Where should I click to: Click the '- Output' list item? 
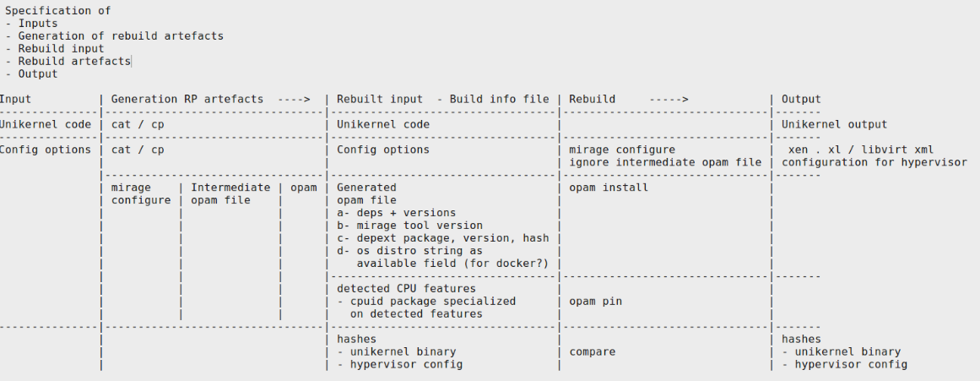31,73
